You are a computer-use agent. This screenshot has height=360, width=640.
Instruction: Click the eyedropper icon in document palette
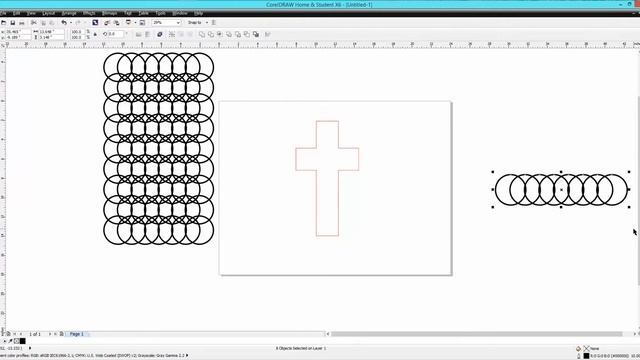coord(11,341)
